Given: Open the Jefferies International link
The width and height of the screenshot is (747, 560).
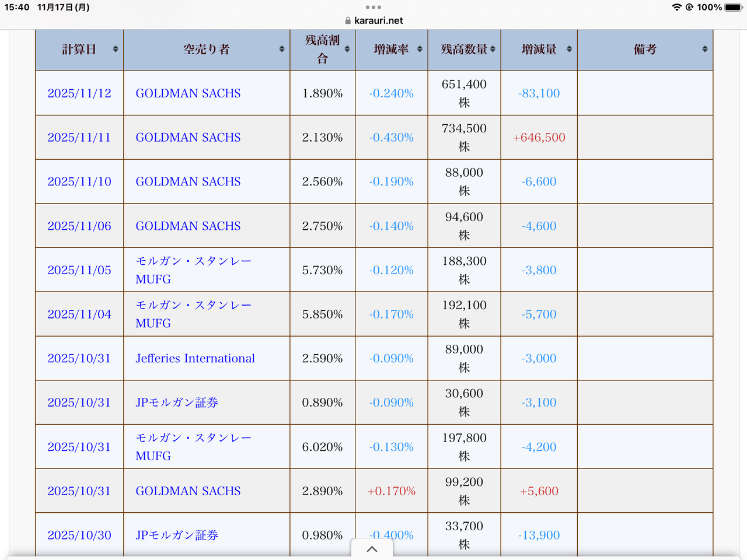Looking at the screenshot, I should coord(195,358).
